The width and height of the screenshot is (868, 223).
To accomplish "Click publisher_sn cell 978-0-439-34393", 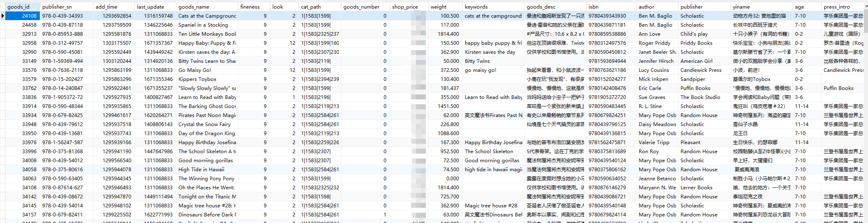I will pos(66,16).
